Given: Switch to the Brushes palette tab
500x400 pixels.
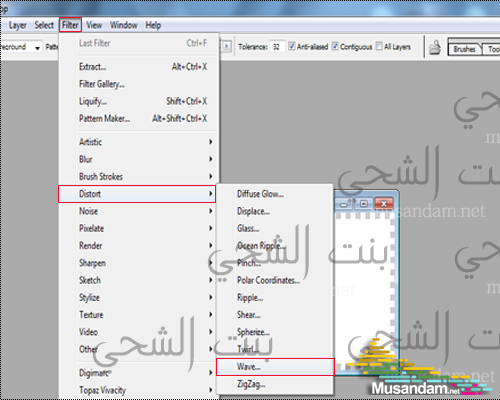Looking at the screenshot, I should tap(464, 49).
